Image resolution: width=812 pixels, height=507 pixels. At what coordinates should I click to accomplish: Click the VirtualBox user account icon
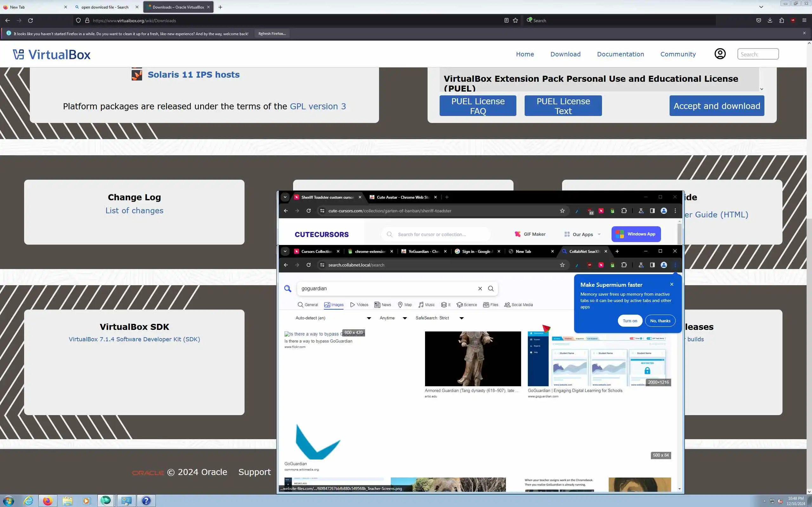pos(720,54)
